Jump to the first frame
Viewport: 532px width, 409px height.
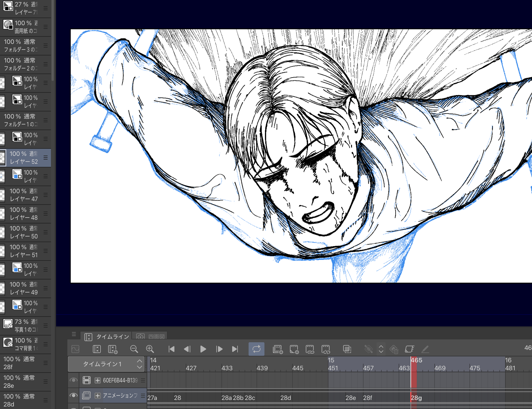[171, 349]
